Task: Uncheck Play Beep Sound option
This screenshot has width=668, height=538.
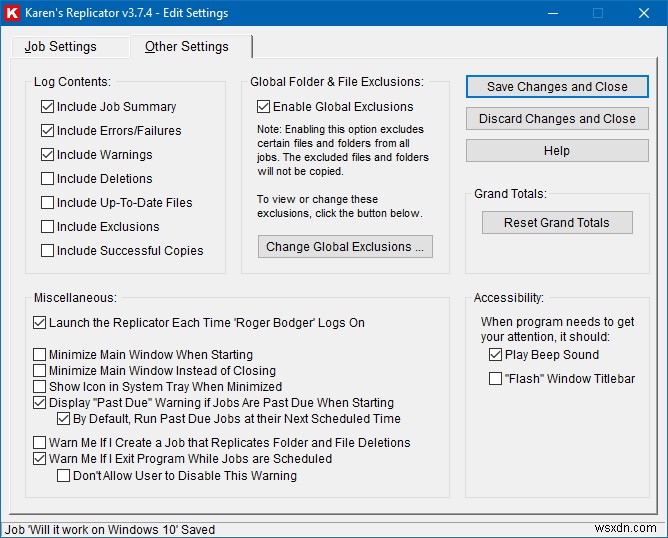Action: (495, 354)
